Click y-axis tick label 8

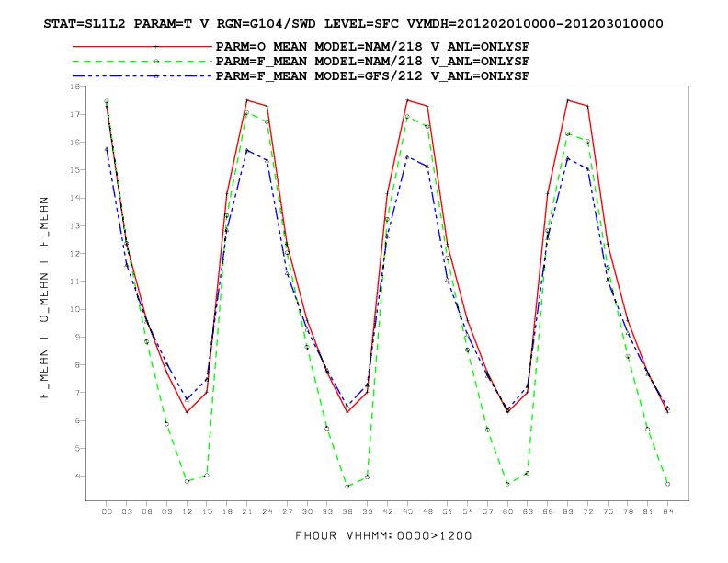[x=77, y=364]
